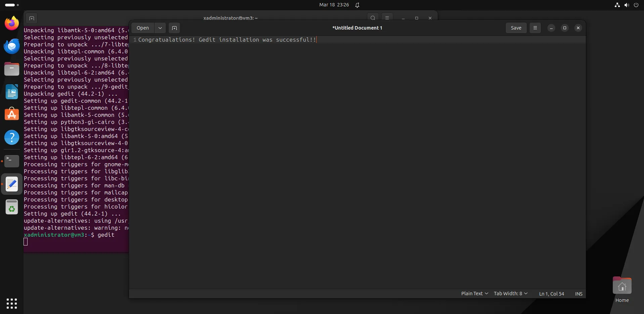Image resolution: width=644 pixels, height=314 pixels.
Task: Show applications grid
Action: pos(12,303)
